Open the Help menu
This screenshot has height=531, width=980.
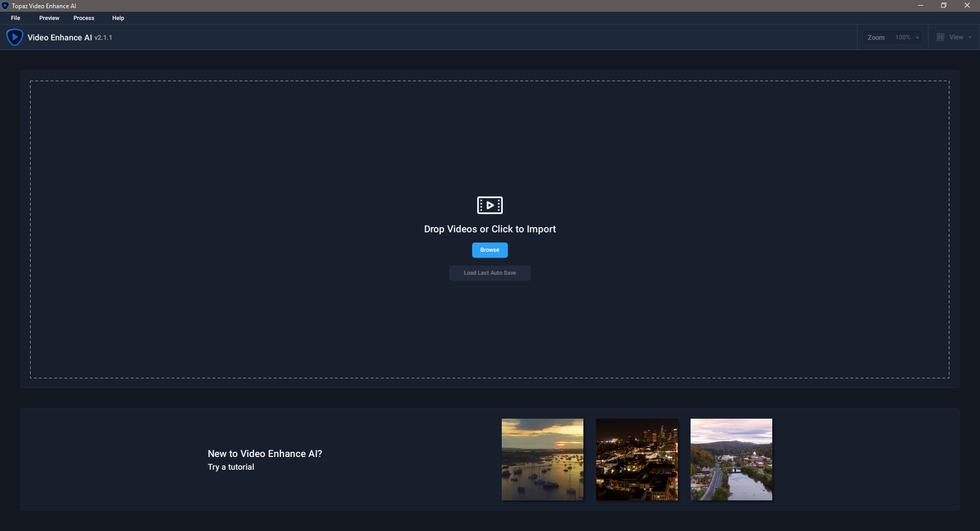point(118,18)
